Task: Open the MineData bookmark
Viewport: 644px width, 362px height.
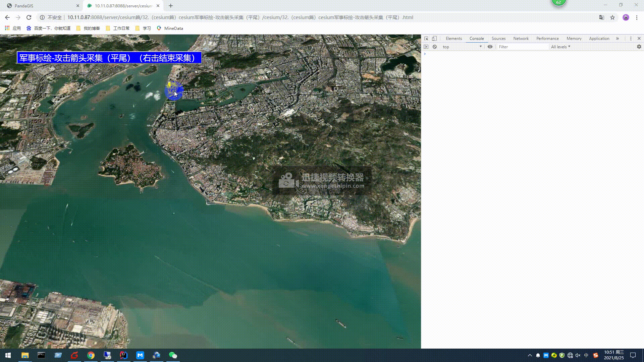Action: (170, 28)
